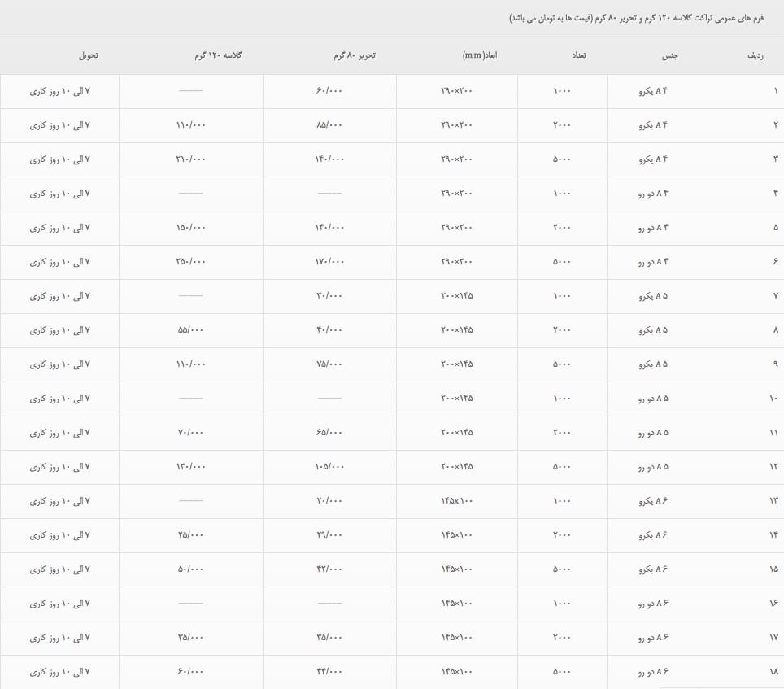Click glossy price '۱۵۰/۰۰۰' in row 5
The image size is (784, 689).
190,228
